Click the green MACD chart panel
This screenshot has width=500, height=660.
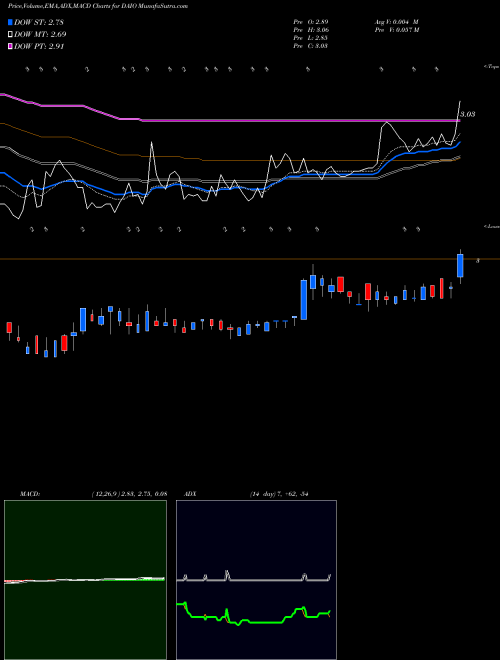85,580
